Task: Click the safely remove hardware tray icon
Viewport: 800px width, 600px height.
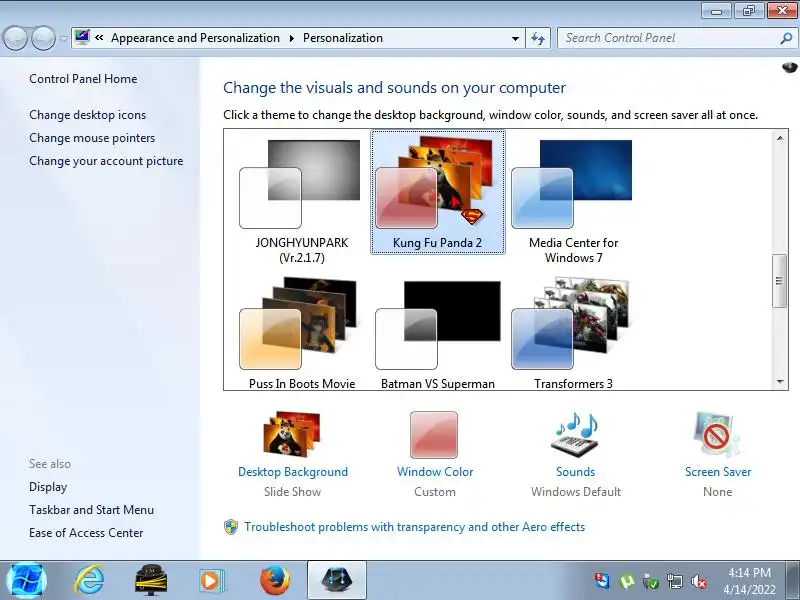Action: 651,581
